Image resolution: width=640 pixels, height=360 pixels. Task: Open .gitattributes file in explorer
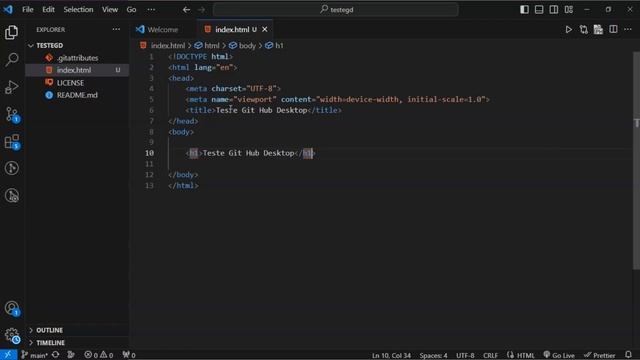(x=77, y=58)
